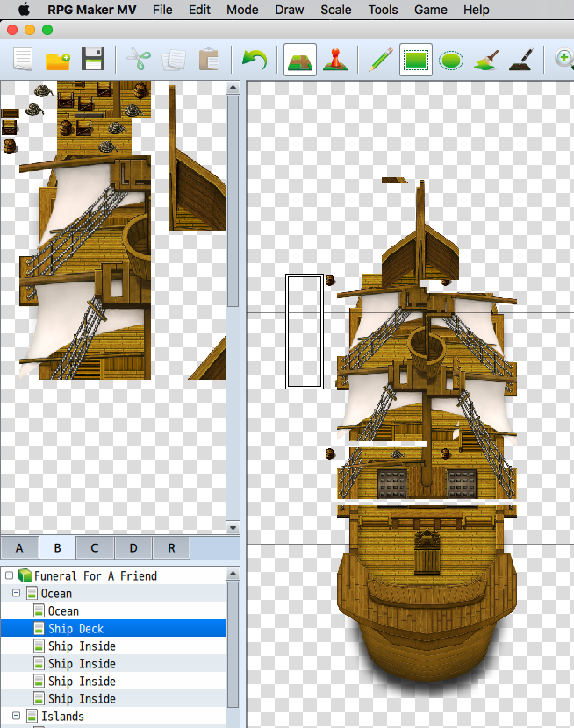The image size is (574, 728).
Task: Switch to tileset tab C
Action: [95, 548]
